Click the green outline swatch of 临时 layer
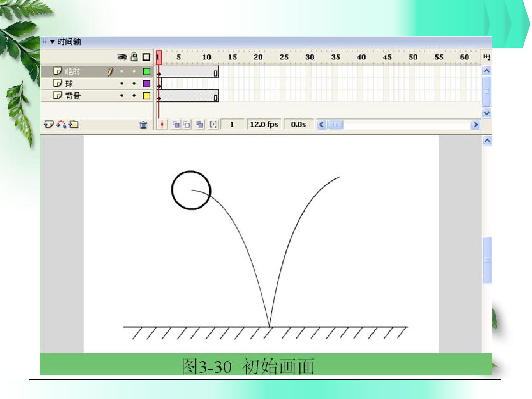532x399 pixels. point(146,71)
